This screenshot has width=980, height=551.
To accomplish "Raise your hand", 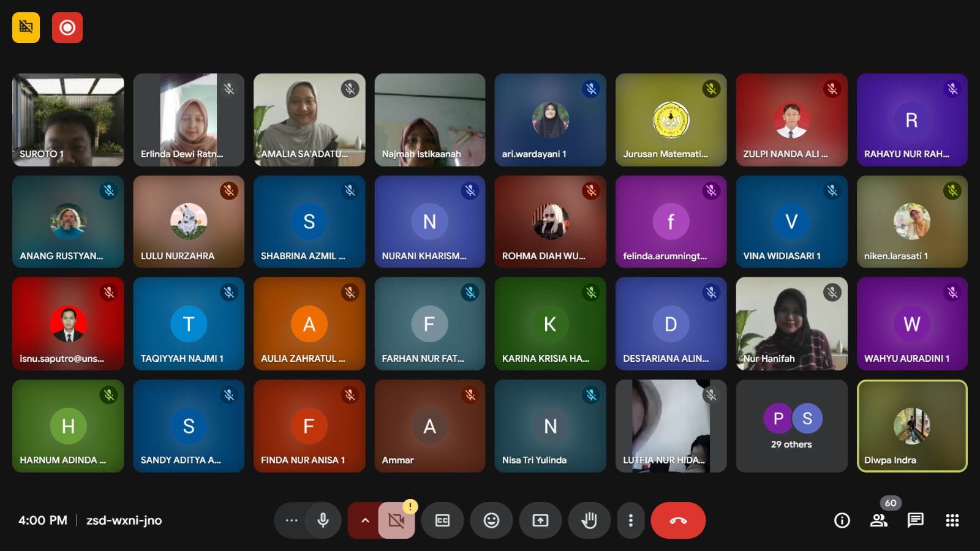I will (589, 520).
